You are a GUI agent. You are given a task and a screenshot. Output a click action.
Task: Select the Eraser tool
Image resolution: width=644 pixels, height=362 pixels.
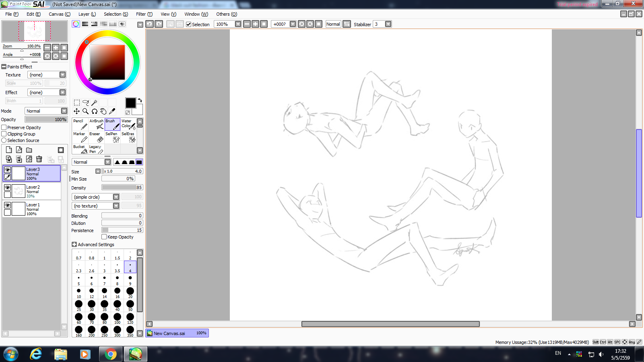[96, 137]
